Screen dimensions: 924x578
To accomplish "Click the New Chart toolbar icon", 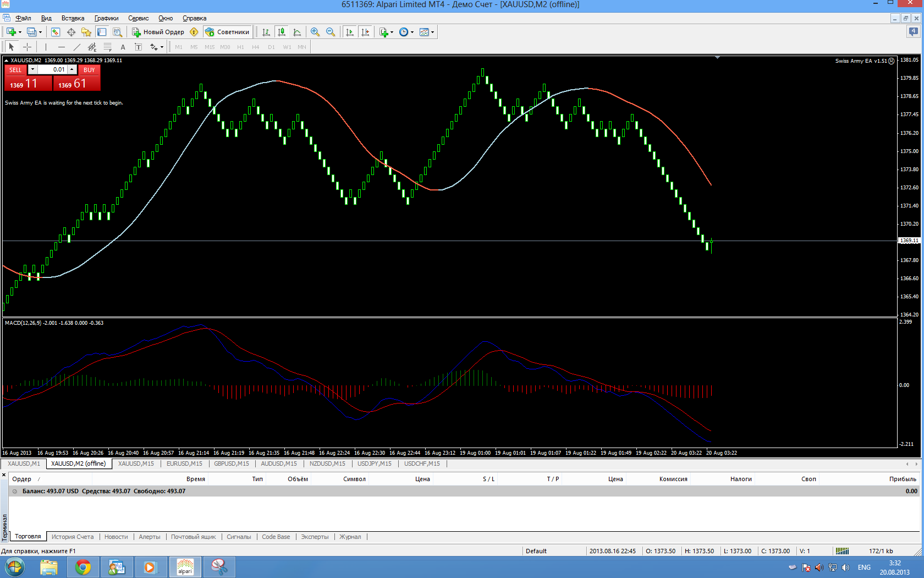I will tap(10, 32).
